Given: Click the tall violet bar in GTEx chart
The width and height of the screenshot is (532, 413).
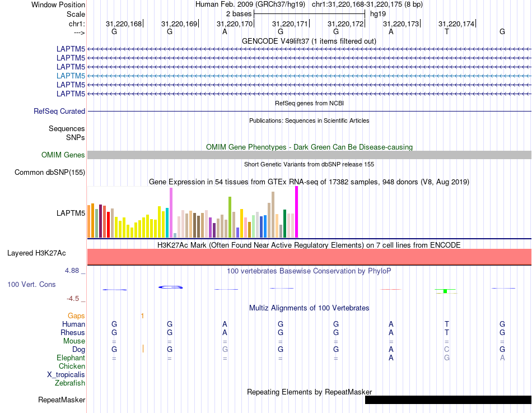Looking at the screenshot, I should click(171, 213).
